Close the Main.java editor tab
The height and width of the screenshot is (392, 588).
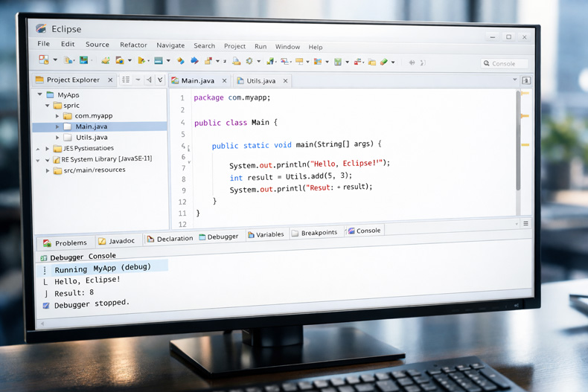(224, 80)
